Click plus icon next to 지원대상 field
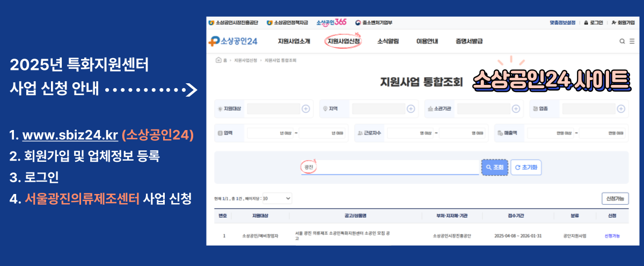This screenshot has height=266, width=644. click(x=305, y=109)
